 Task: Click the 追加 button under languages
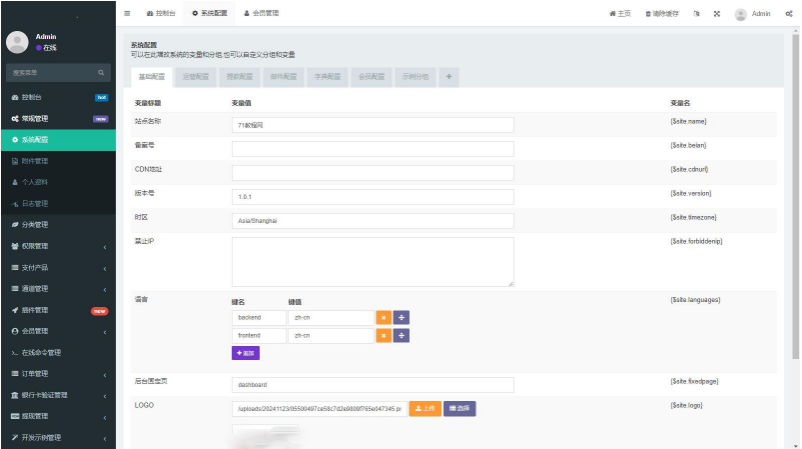tap(245, 353)
